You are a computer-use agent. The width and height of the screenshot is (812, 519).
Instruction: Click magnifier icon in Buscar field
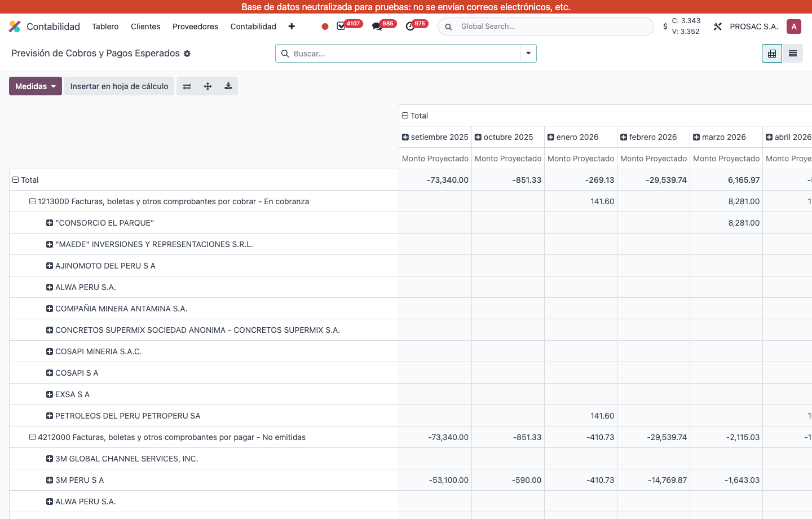tap(285, 54)
